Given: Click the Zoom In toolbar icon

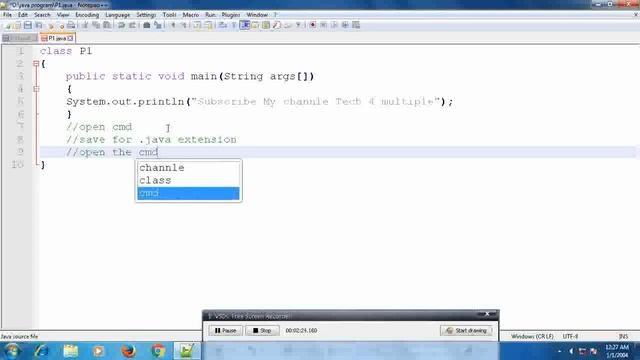Looking at the screenshot, I should [x=173, y=25].
